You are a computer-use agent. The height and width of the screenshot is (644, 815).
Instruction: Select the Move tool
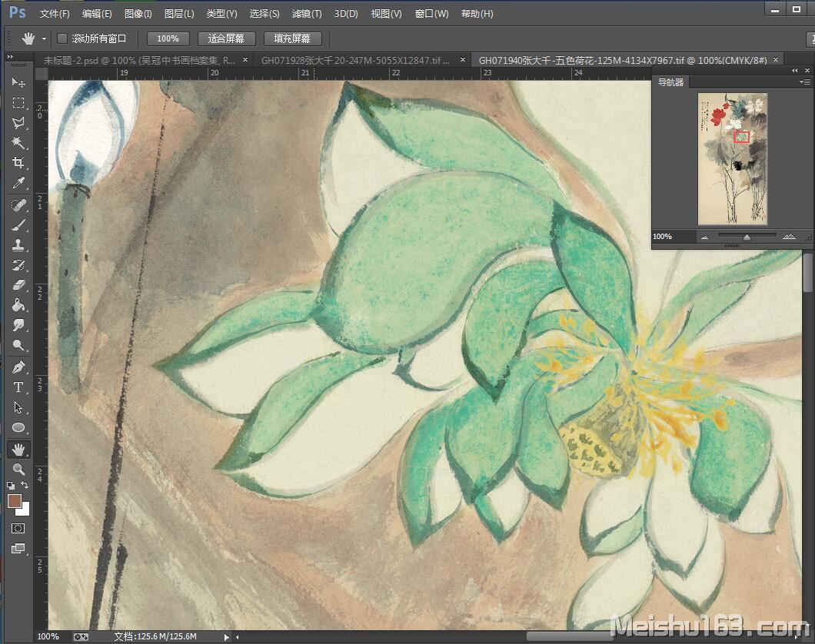[x=18, y=82]
